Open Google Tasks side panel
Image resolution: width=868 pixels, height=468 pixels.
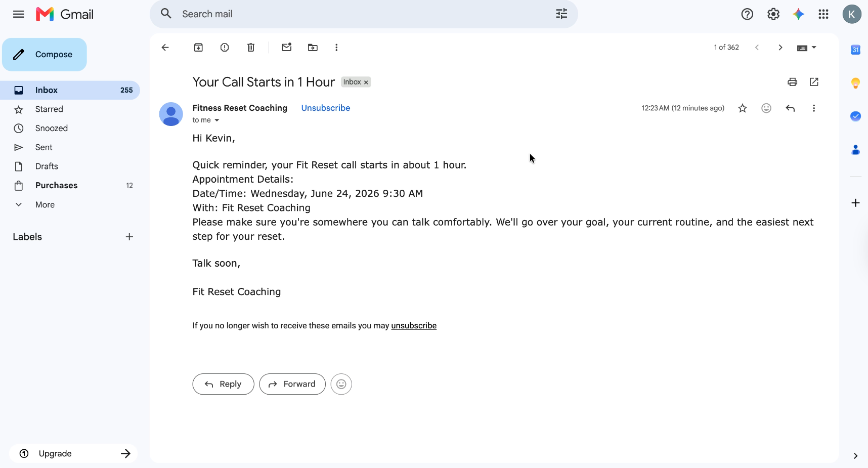point(855,116)
